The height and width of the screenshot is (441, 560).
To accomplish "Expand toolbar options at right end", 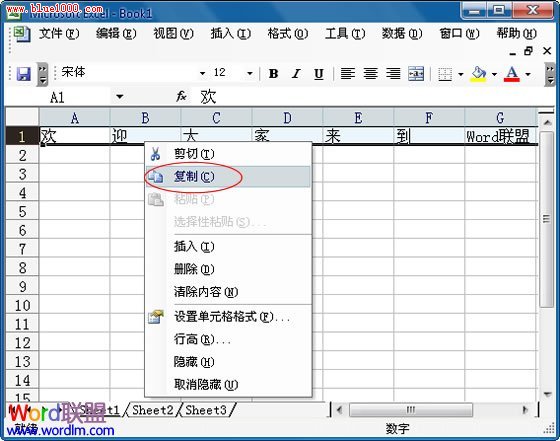I will 550,74.
